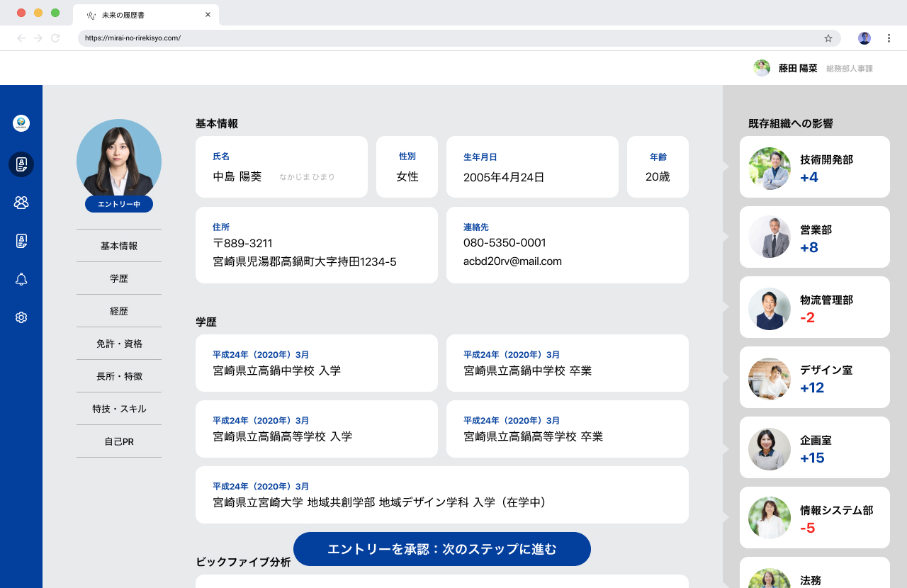Open settings with the gear icon
The height and width of the screenshot is (588, 907).
click(x=21, y=317)
